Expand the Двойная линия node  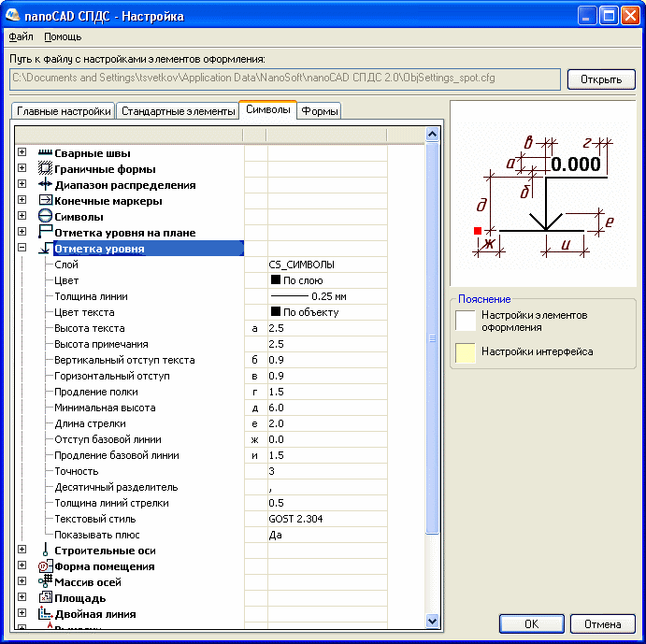pos(22,612)
